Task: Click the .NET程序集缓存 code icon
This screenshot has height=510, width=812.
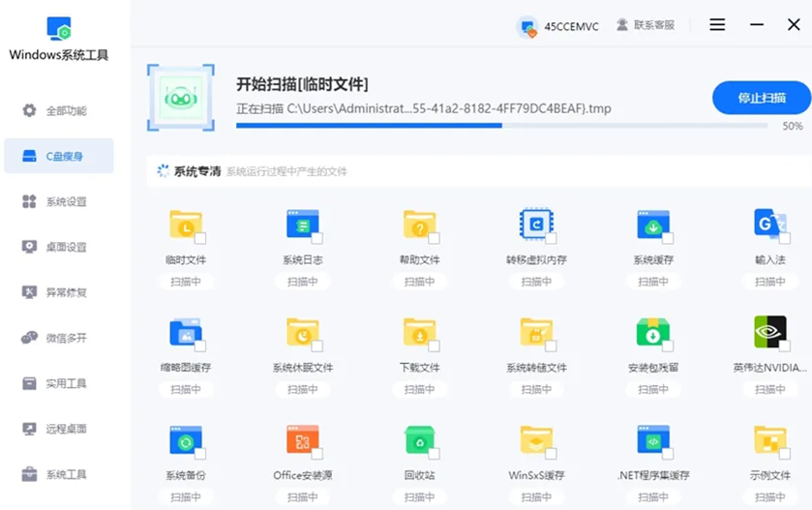Action: pos(653,440)
